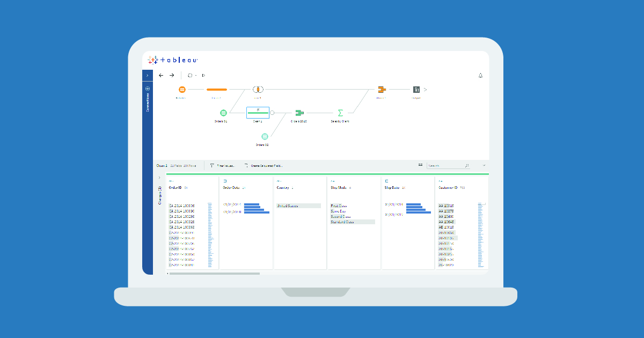Expand the Changes pane chevron
This screenshot has width=644, height=338.
tap(159, 177)
